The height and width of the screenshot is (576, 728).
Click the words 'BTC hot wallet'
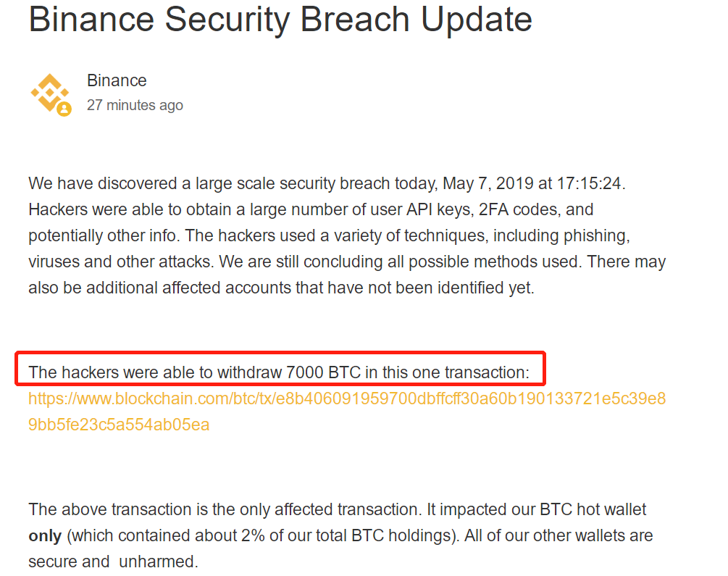click(593, 510)
